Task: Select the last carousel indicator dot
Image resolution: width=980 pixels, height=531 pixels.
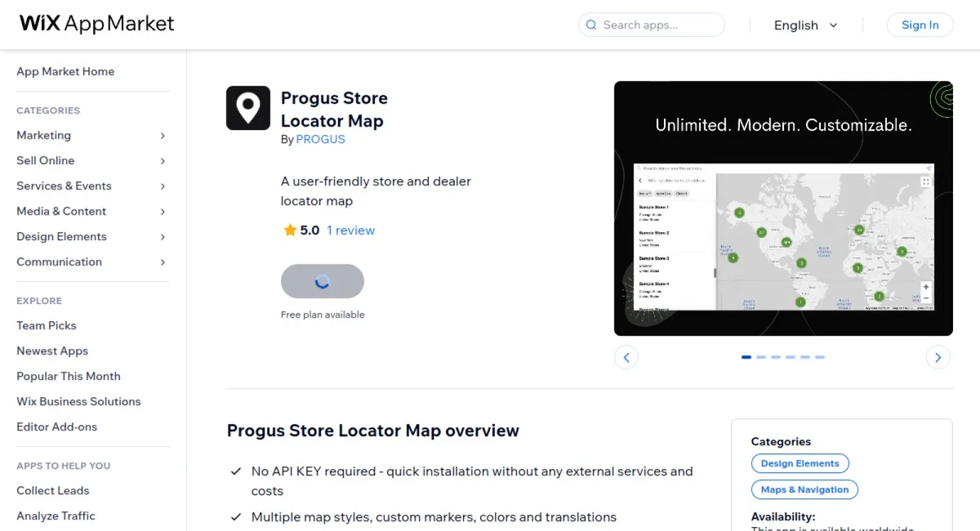Action: pos(820,357)
